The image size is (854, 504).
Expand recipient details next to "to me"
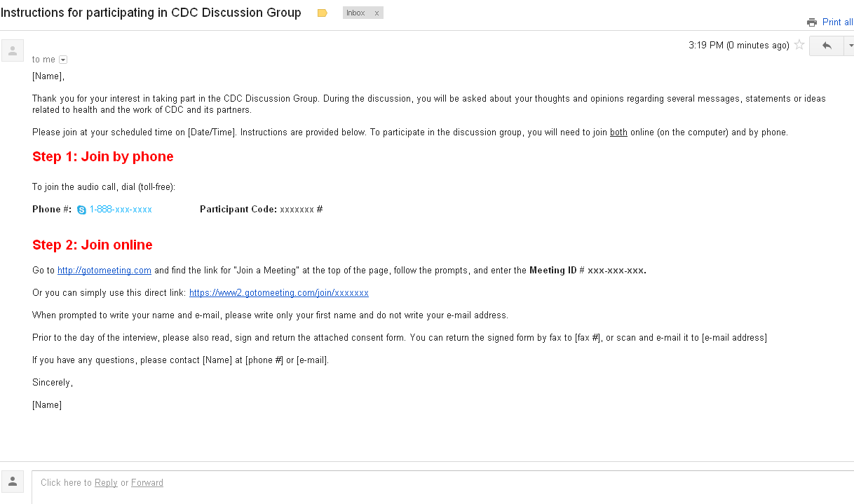point(63,60)
